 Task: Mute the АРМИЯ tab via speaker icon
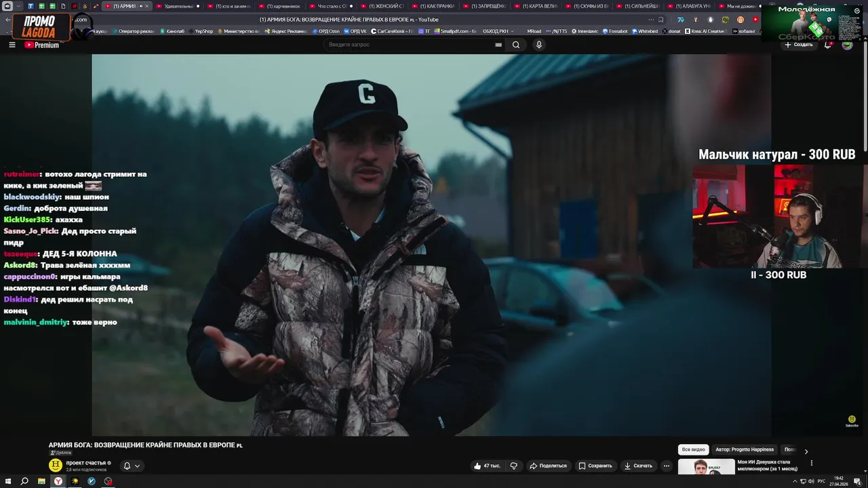[x=141, y=6]
